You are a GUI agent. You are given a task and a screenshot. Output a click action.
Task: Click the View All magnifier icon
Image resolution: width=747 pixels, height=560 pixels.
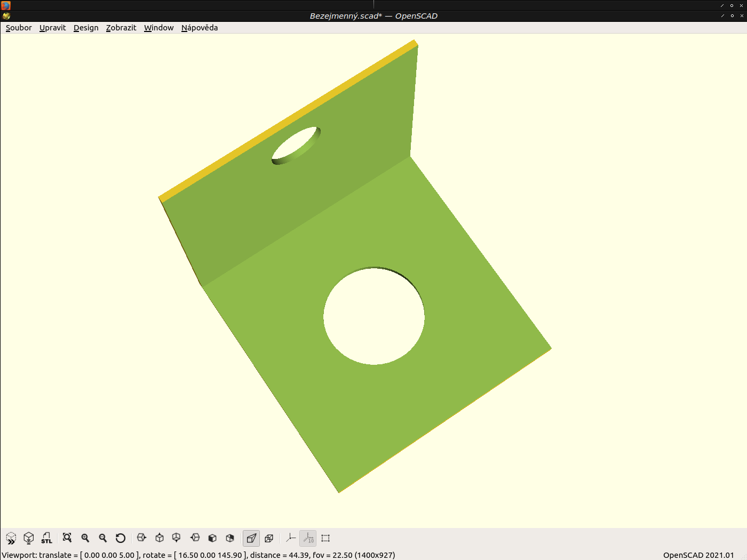[67, 538]
